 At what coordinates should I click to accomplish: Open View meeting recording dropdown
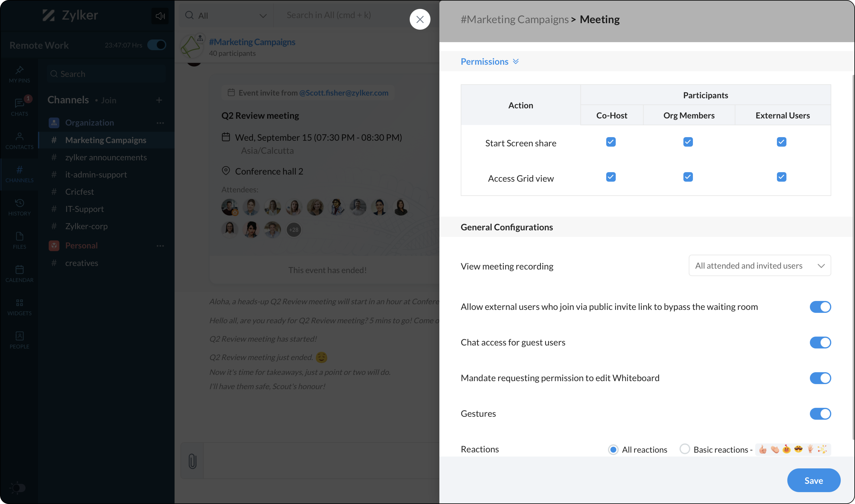click(760, 266)
